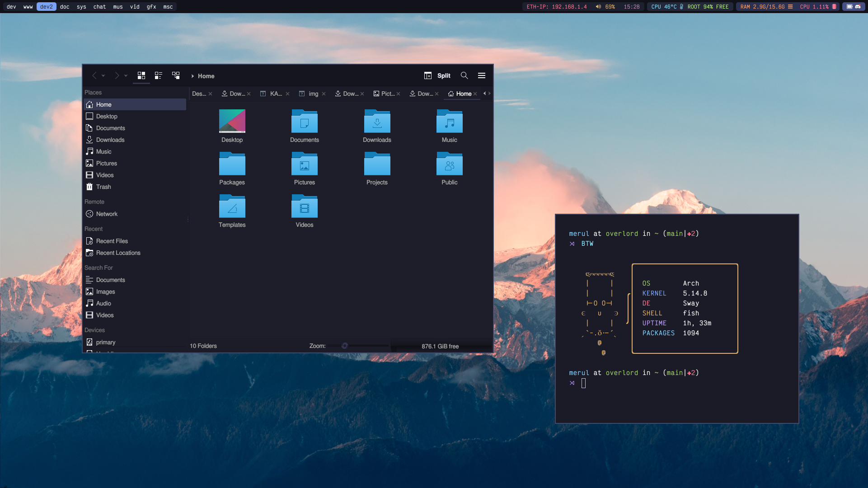The image size is (868, 488).
Task: Close the KA... tab
Action: (x=287, y=94)
